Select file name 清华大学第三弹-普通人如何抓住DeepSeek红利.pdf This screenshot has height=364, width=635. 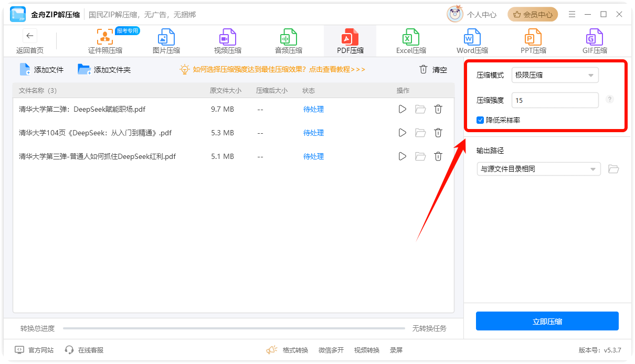pyautogui.click(x=98, y=156)
